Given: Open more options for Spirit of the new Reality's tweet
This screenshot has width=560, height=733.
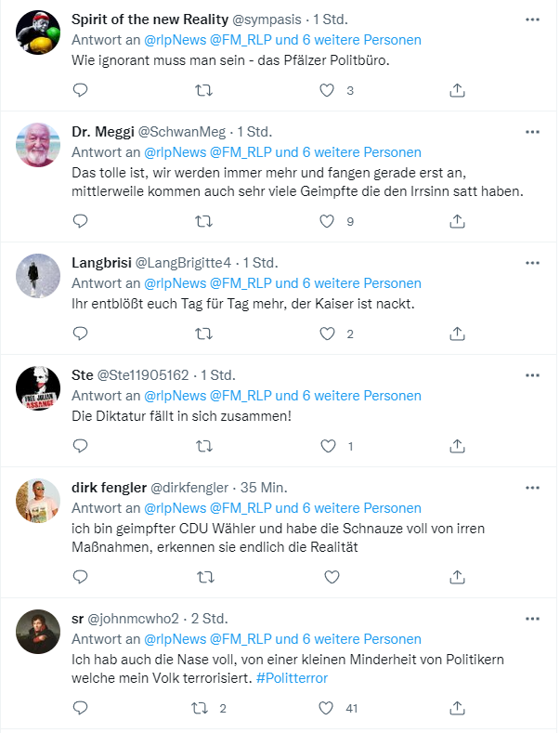Looking at the screenshot, I should click(532, 20).
